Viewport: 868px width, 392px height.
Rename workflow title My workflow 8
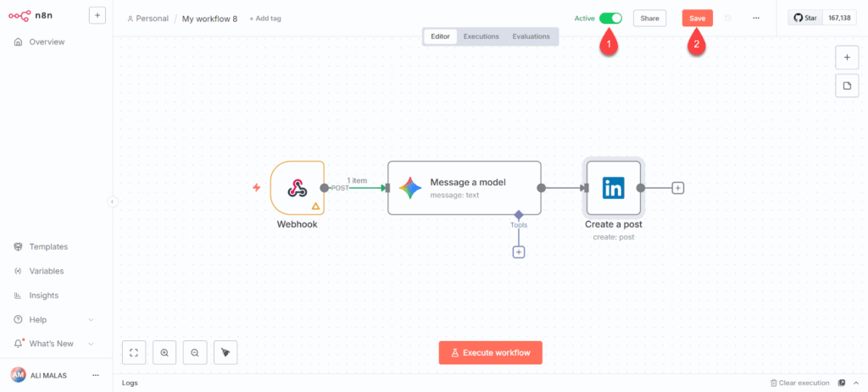click(210, 19)
